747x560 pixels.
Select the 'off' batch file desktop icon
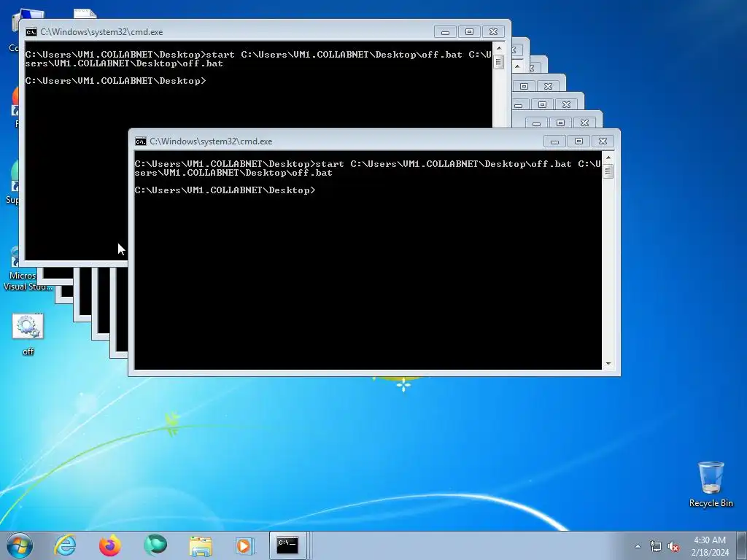point(28,334)
